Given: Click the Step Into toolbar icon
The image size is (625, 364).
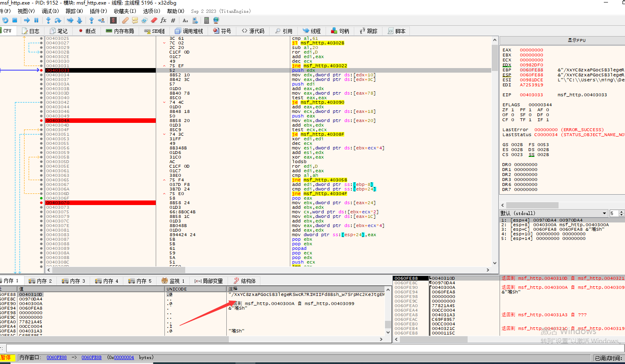Looking at the screenshot, I should click(48, 20).
